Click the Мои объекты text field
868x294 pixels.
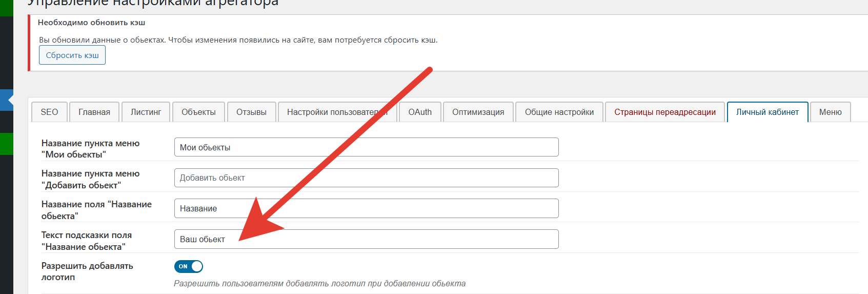(366, 147)
